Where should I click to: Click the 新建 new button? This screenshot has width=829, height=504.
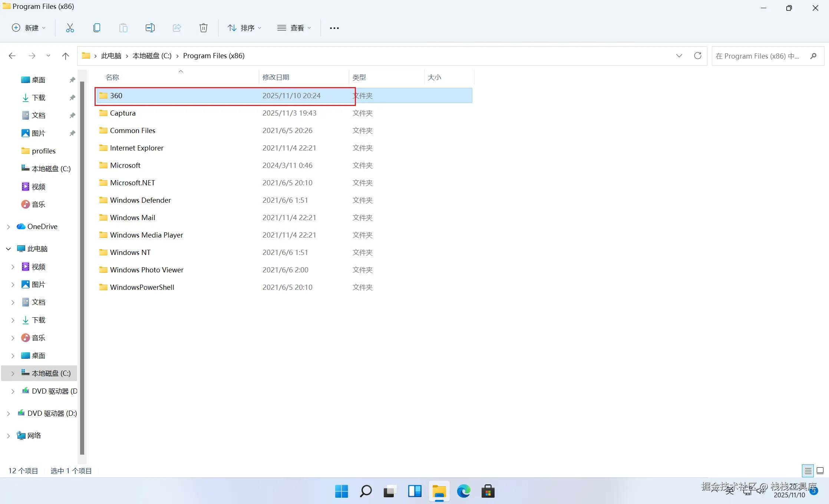click(29, 28)
